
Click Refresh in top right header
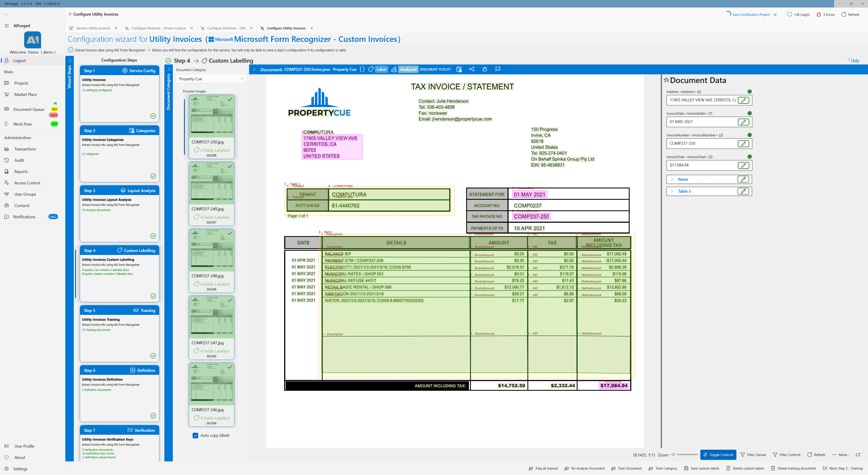850,14
